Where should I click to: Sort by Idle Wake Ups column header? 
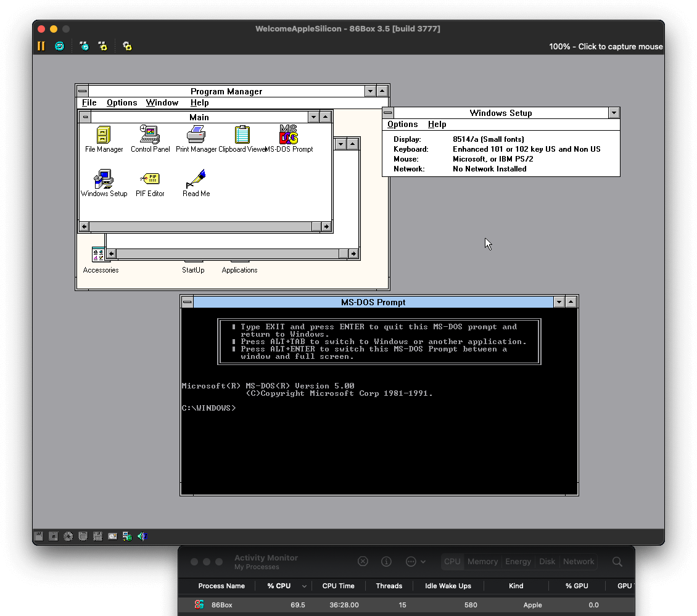[x=448, y=586]
